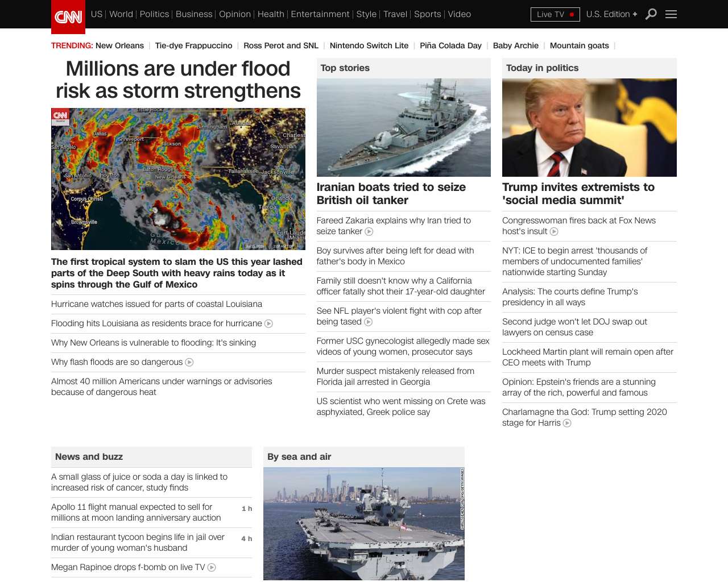Screen dimensions: 728x582
Task: Play video for Fareed Zakaria Iran story
Action: point(369,231)
